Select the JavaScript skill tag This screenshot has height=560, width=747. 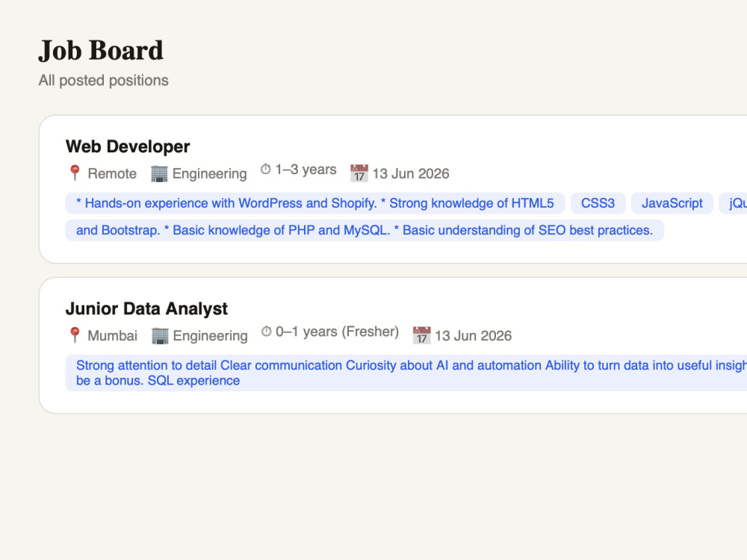[672, 203]
